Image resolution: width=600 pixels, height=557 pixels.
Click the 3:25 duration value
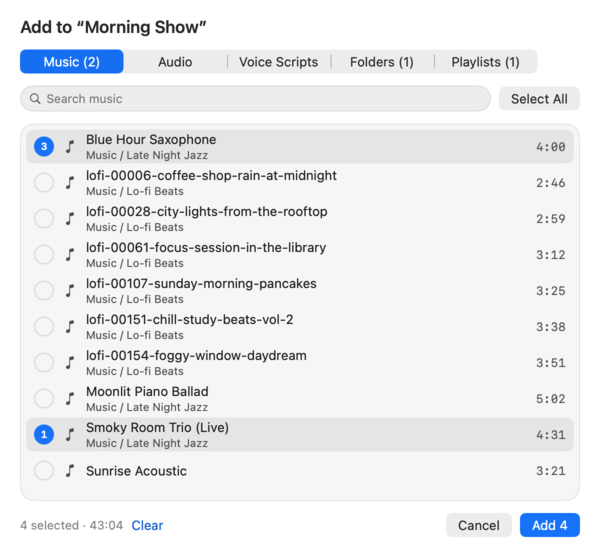[550, 290]
